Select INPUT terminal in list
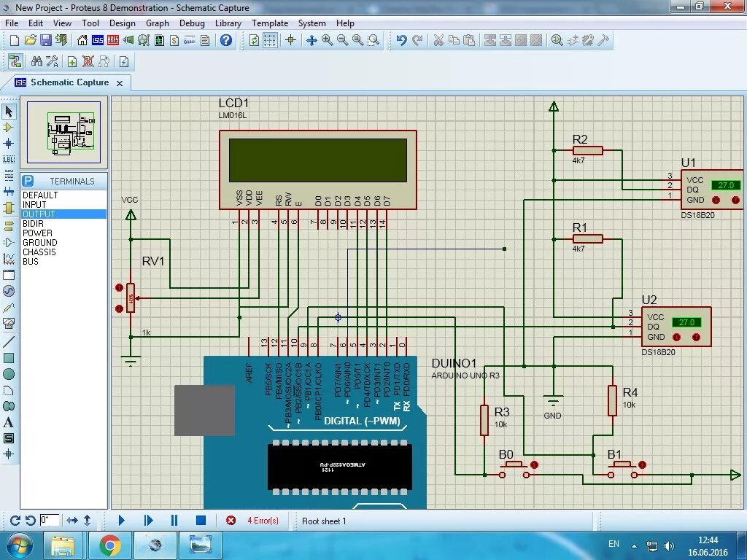 (x=63, y=205)
